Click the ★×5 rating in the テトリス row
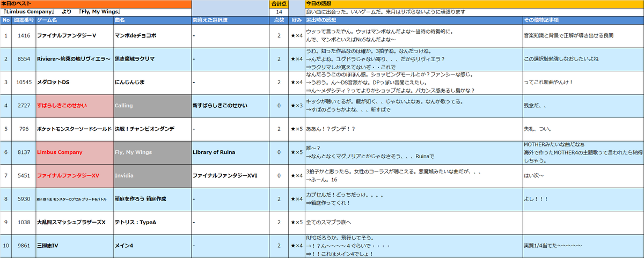The image size is (644, 258). tap(296, 222)
